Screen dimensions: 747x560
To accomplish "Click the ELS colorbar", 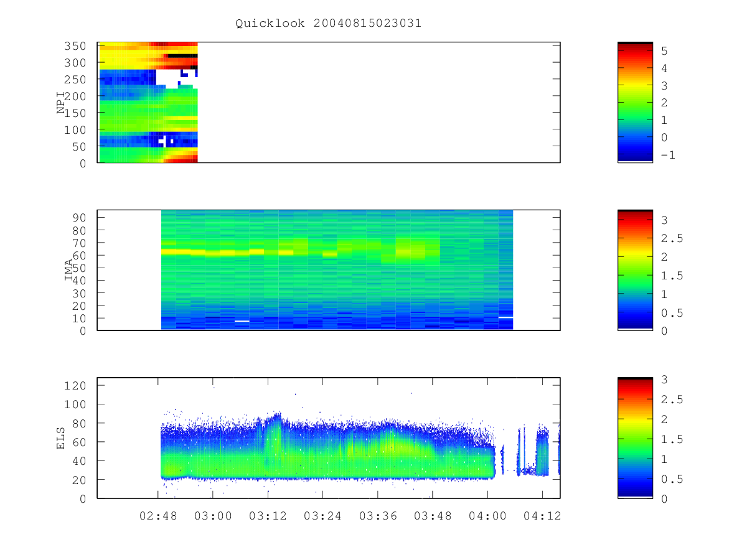I will click(635, 437).
